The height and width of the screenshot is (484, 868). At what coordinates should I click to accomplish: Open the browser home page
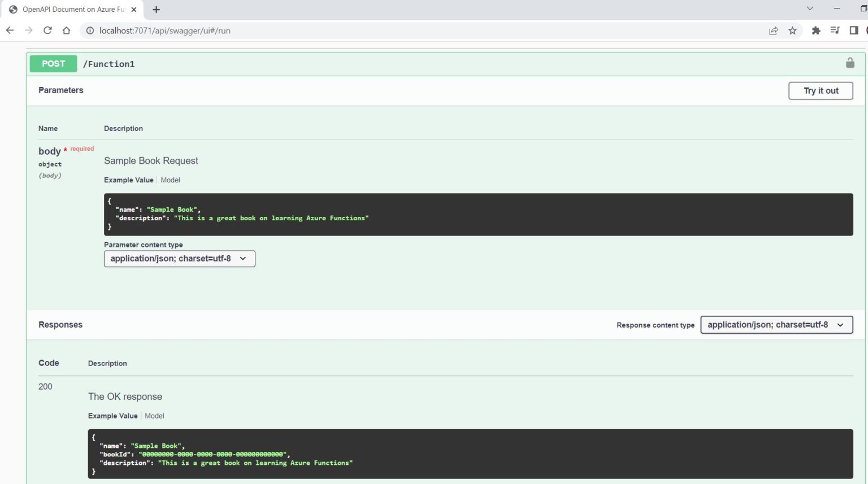pyautogui.click(x=67, y=30)
